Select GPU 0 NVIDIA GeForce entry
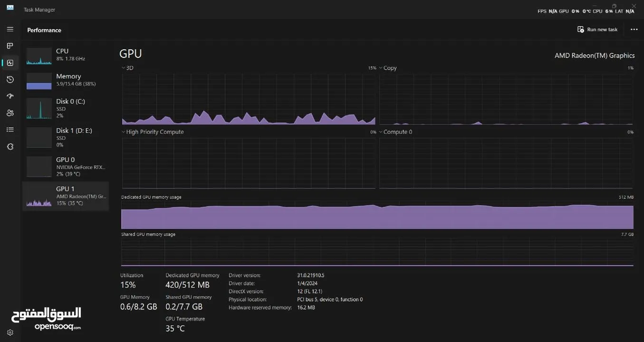This screenshot has width=644, height=342. point(66,167)
